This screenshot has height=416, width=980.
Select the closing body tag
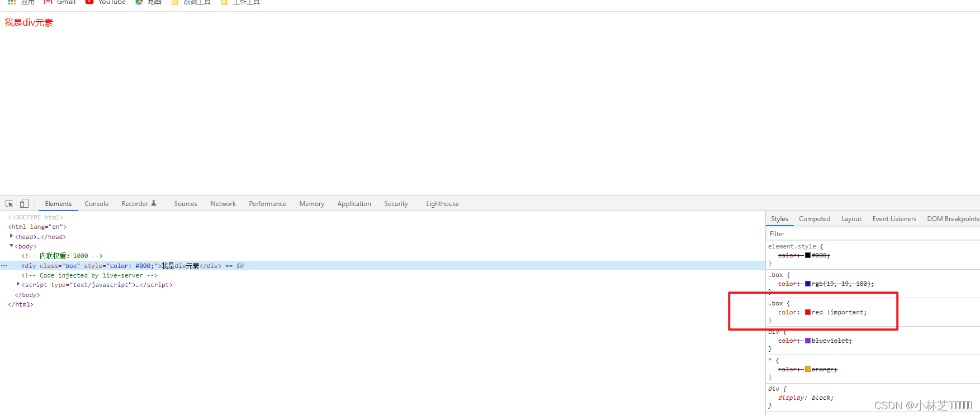pyautogui.click(x=27, y=295)
